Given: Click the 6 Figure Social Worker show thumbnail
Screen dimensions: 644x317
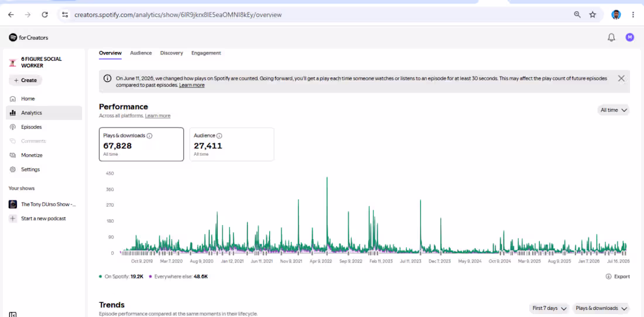Looking at the screenshot, I should [x=12, y=63].
